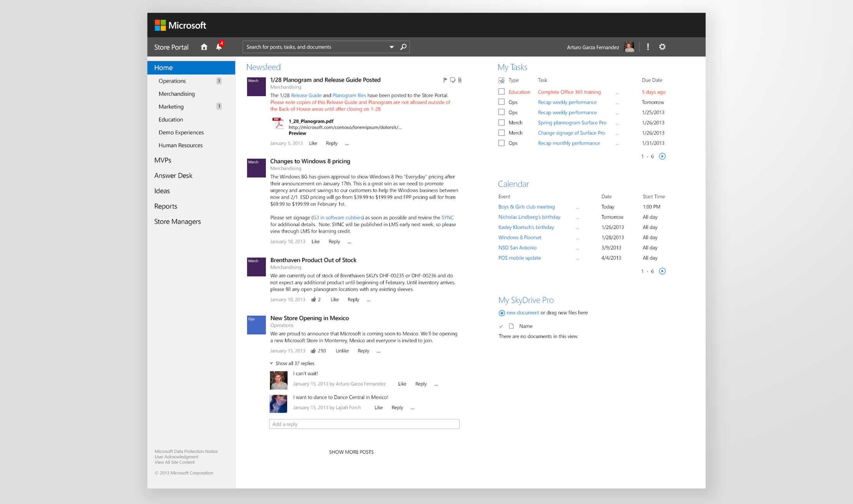Viewport: 853px width, 504px height.
Task: Go to next page of My Tasks
Action: click(662, 156)
